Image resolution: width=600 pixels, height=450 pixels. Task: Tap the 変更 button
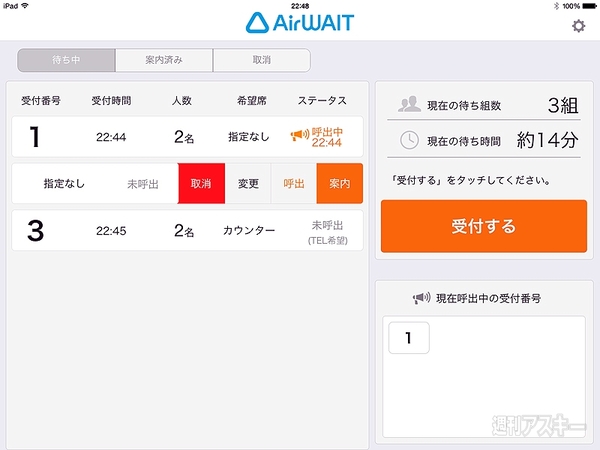(x=248, y=183)
